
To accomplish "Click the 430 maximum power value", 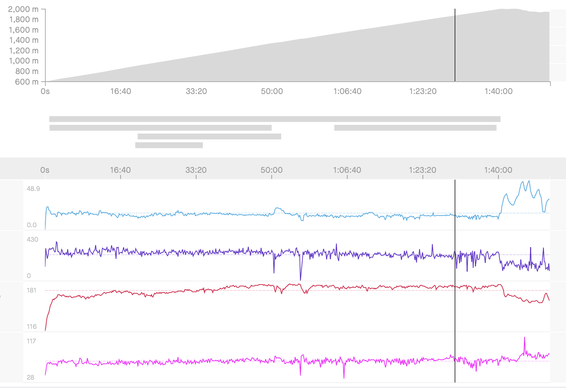I will pyautogui.click(x=32, y=240).
